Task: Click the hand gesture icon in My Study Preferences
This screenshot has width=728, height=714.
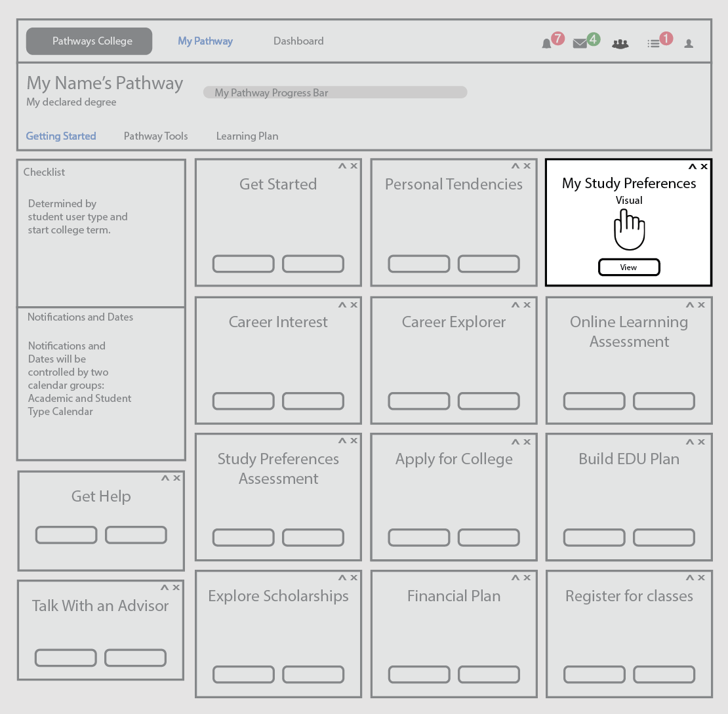Action: pyautogui.click(x=629, y=229)
